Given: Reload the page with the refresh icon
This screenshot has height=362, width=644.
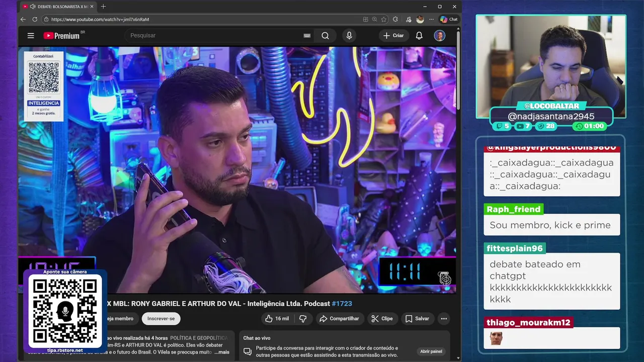Looking at the screenshot, I should click(35, 19).
